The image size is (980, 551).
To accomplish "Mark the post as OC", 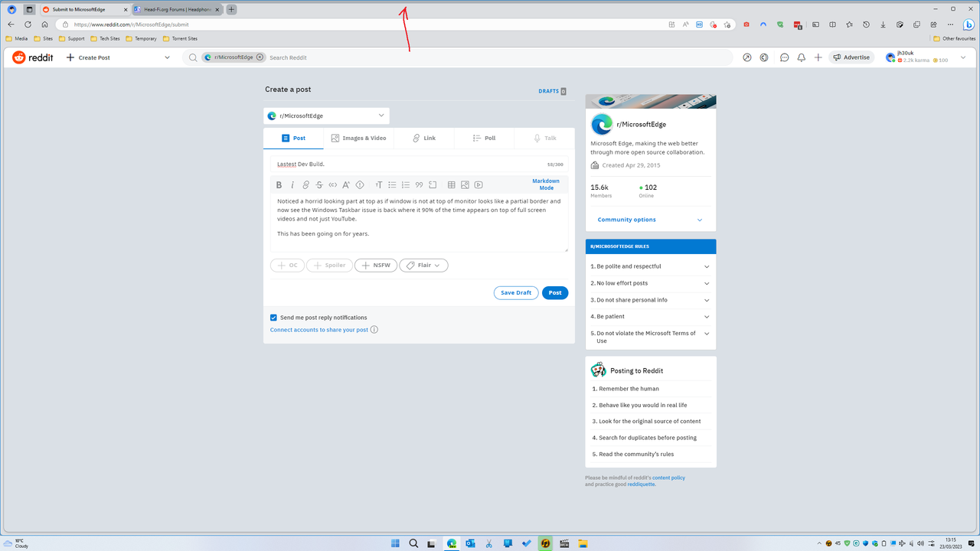I will 287,265.
